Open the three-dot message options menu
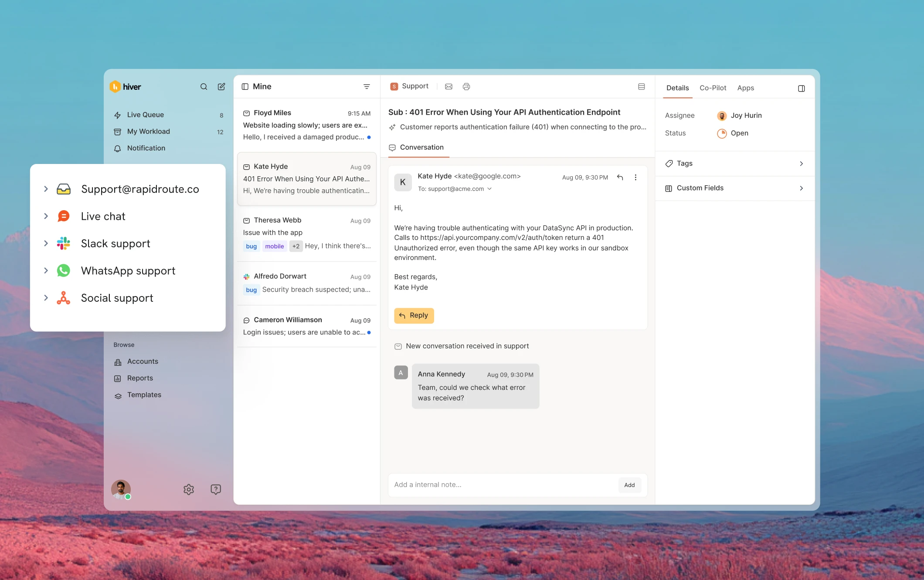924x580 pixels. (635, 177)
